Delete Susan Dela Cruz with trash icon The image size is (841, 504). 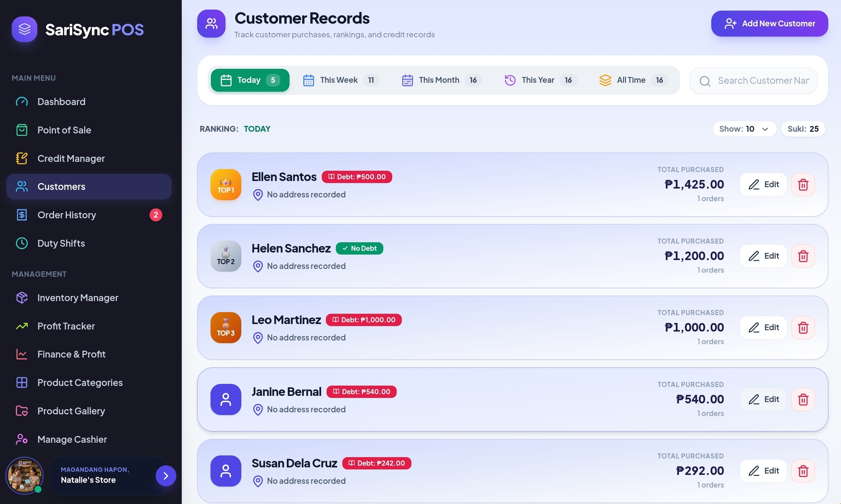coord(803,471)
